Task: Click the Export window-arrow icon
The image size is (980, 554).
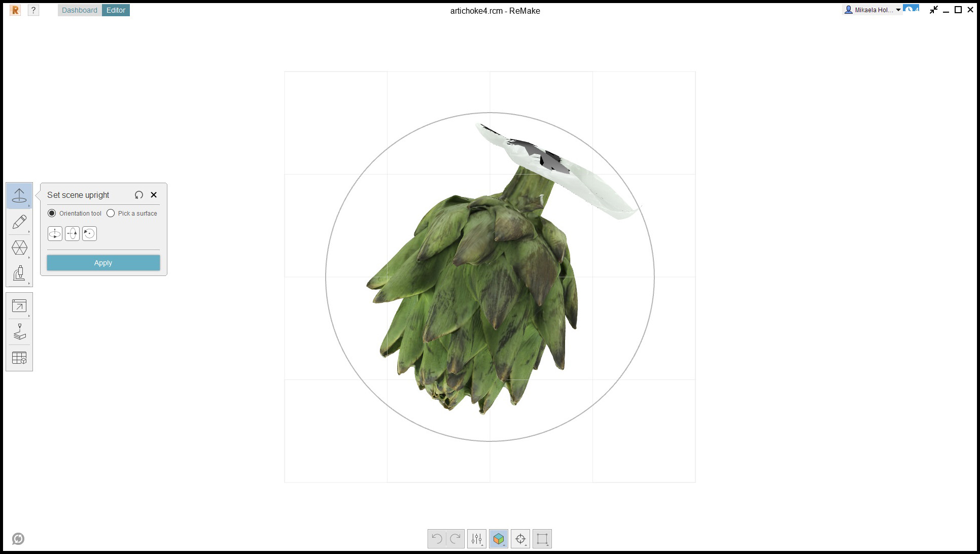Action: pyautogui.click(x=19, y=306)
